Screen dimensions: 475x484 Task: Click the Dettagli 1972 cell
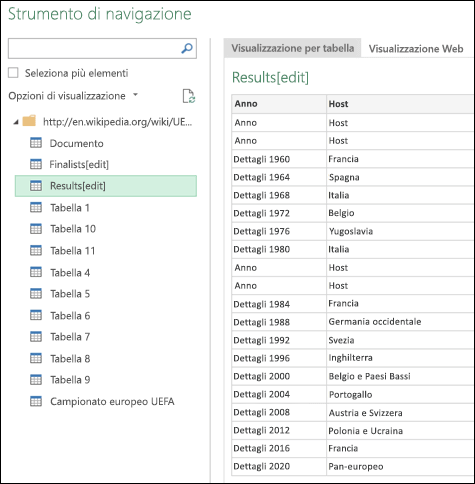pyautogui.click(x=279, y=213)
